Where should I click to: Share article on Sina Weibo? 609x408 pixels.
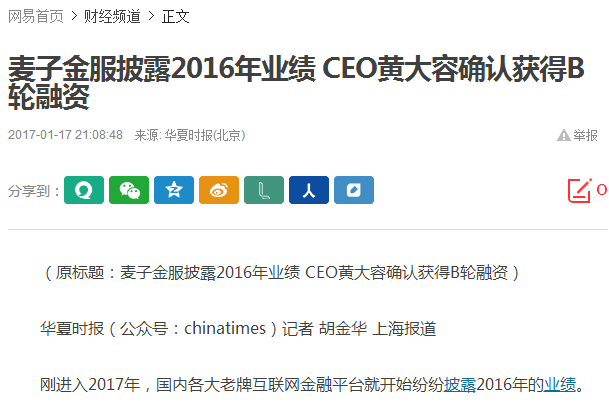pyautogui.click(x=219, y=190)
